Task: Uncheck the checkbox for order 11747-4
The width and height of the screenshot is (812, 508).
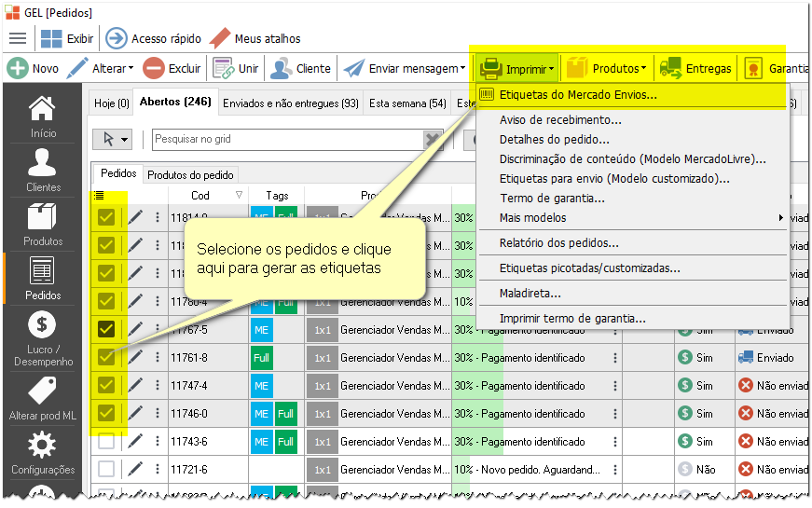Action: pyautogui.click(x=106, y=385)
